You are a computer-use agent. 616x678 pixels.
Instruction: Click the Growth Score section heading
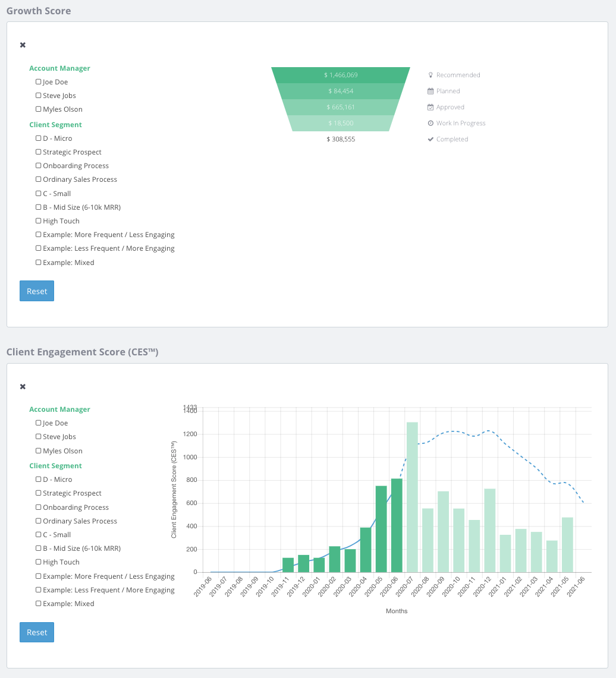pos(39,11)
